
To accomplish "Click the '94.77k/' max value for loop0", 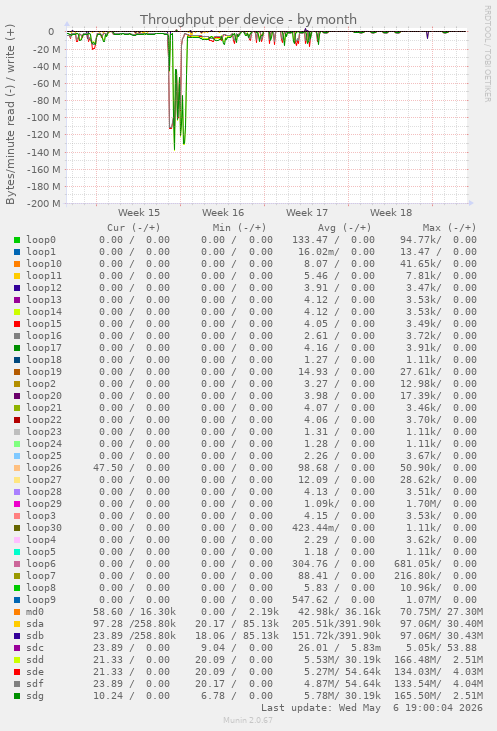I will pos(421,240).
